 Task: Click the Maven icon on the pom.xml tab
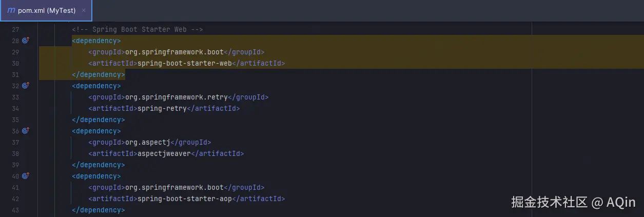point(11,10)
